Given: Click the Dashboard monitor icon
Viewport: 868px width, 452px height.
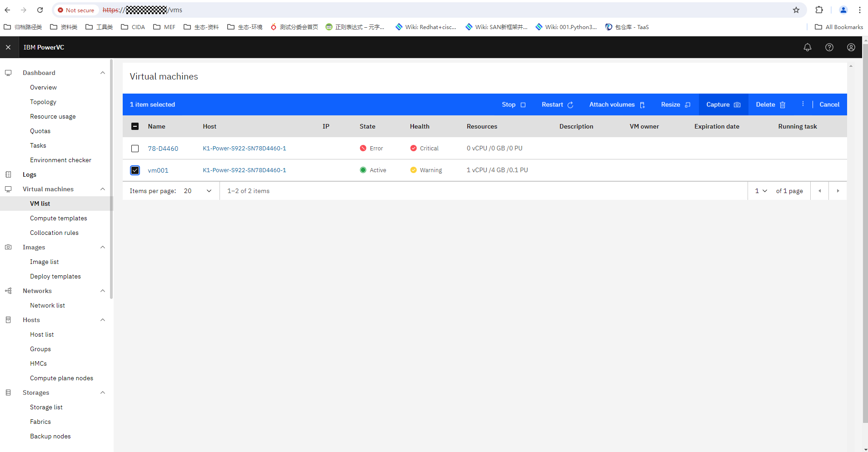Looking at the screenshot, I should point(8,73).
